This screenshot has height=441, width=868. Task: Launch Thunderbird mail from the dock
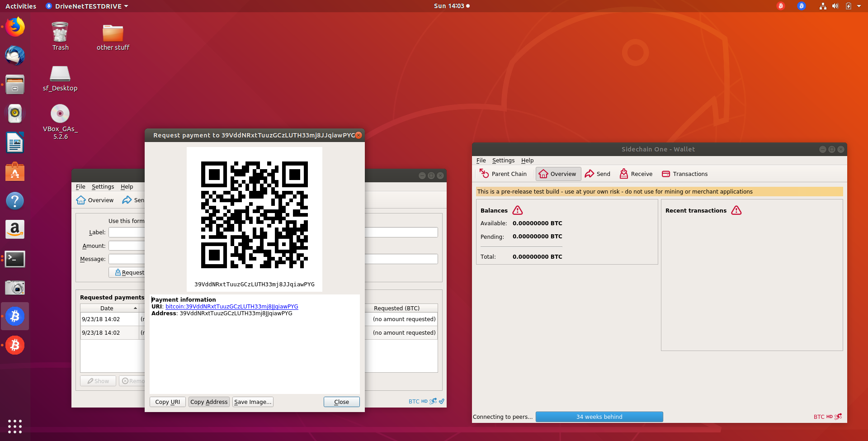click(x=15, y=56)
